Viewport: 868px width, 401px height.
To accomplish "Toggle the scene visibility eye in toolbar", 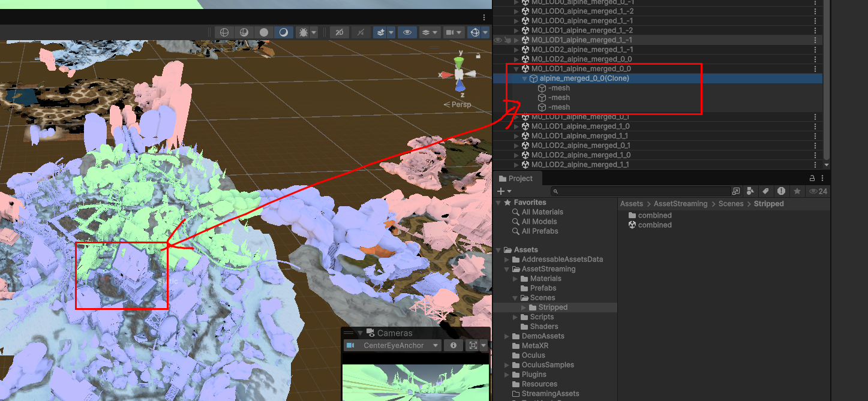I will coord(407,32).
